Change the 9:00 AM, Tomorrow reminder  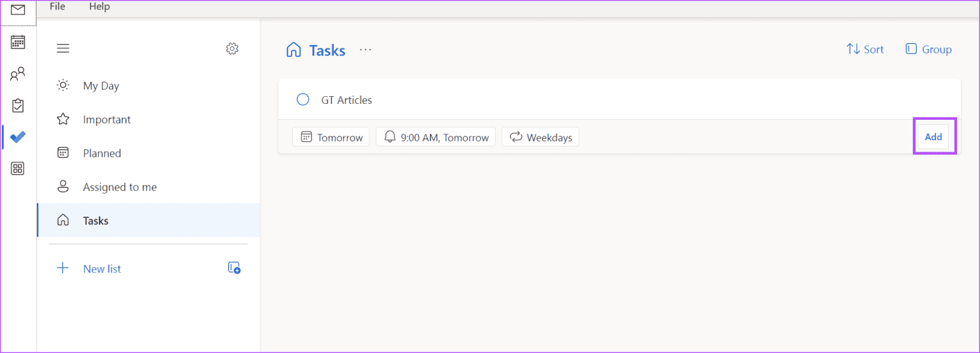click(x=436, y=137)
